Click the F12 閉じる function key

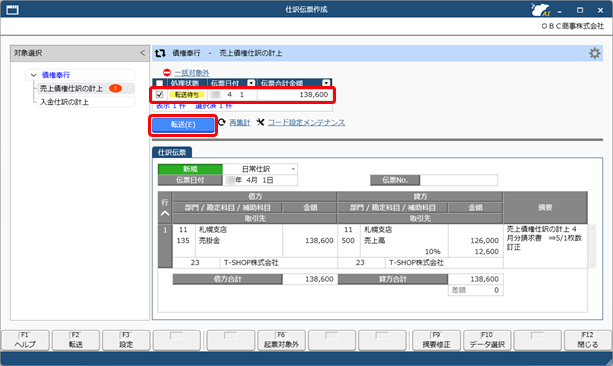tap(588, 340)
